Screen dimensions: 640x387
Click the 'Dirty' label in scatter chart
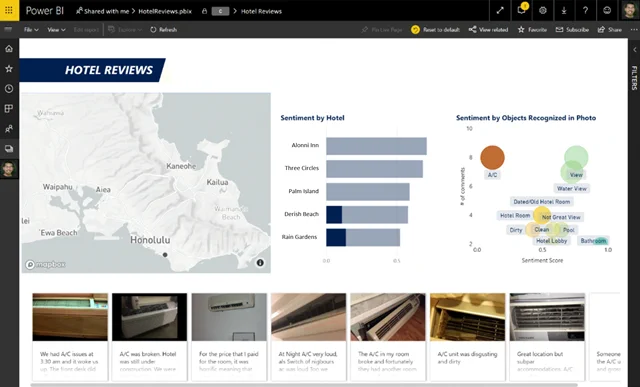tap(516, 230)
